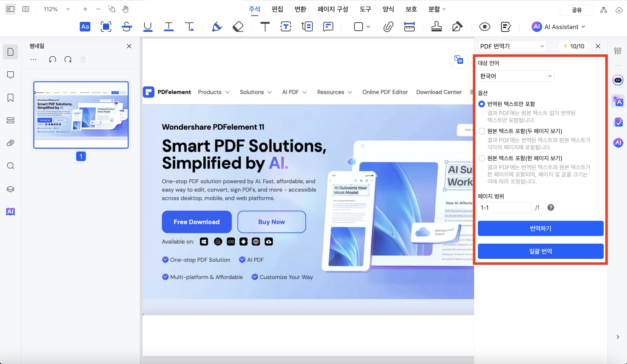Viewport: 627px width, 364px height.
Task: Toggle hide annotations eye icon
Action: 485,27
